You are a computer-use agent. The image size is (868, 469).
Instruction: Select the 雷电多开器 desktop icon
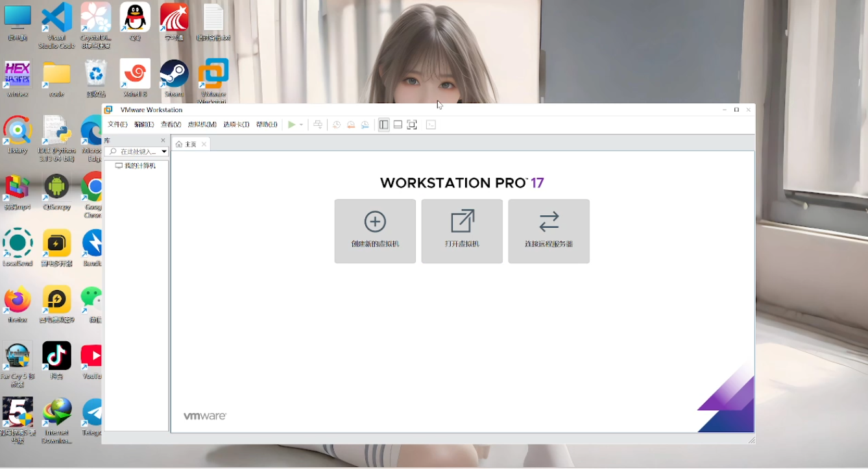coord(56,248)
